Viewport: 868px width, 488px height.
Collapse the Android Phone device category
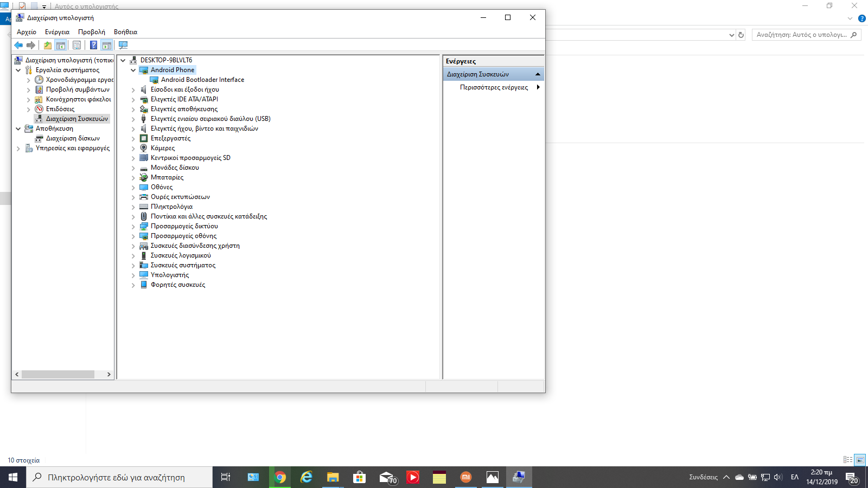point(133,70)
